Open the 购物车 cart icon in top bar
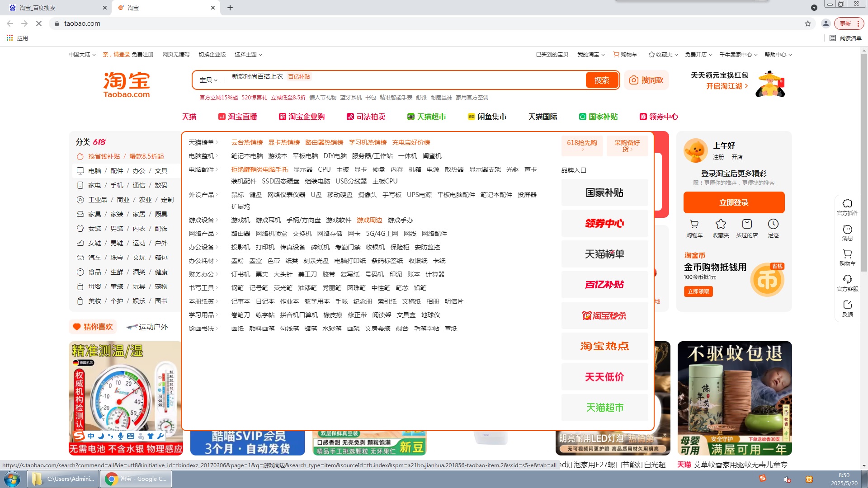868x488 pixels. [x=616, y=54]
